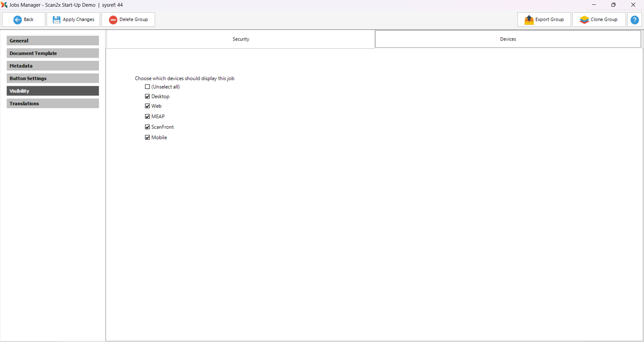Switch to the Security tab
Screen dimensions: 644x342
pyautogui.click(x=240, y=39)
